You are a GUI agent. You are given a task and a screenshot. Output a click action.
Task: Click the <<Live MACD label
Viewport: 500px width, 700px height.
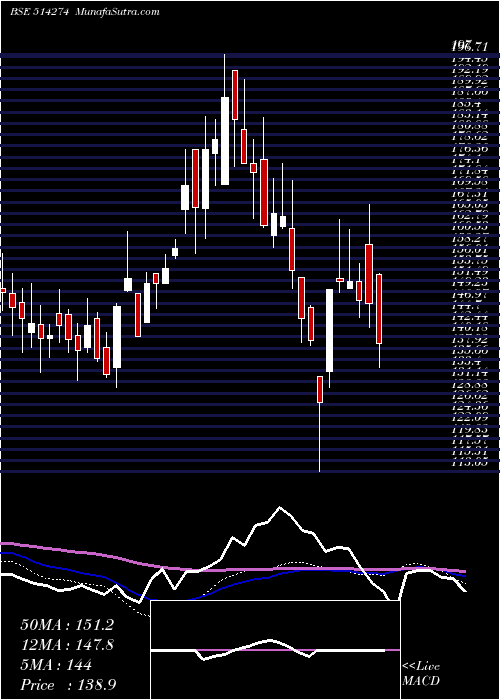pos(421,673)
